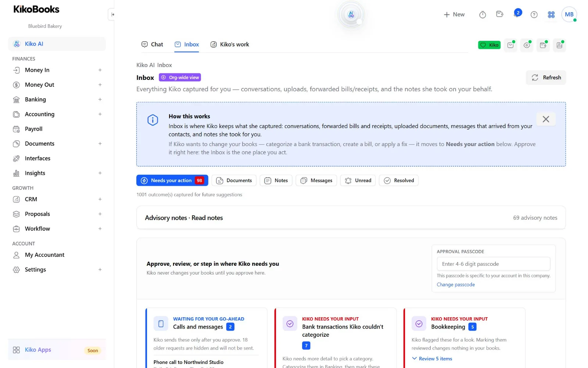Image resolution: width=588 pixels, height=368 pixels.
Task: Open CRM in sidebar
Action: (31, 199)
